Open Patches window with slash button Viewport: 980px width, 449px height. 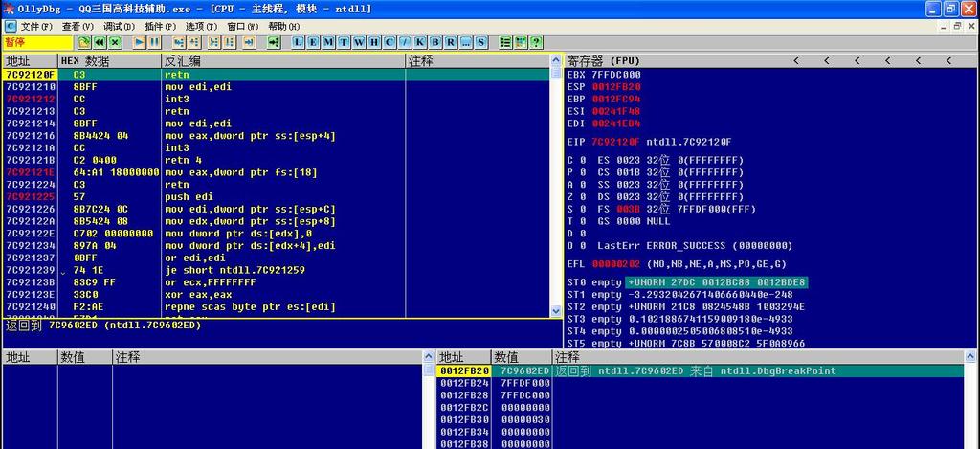click(405, 42)
